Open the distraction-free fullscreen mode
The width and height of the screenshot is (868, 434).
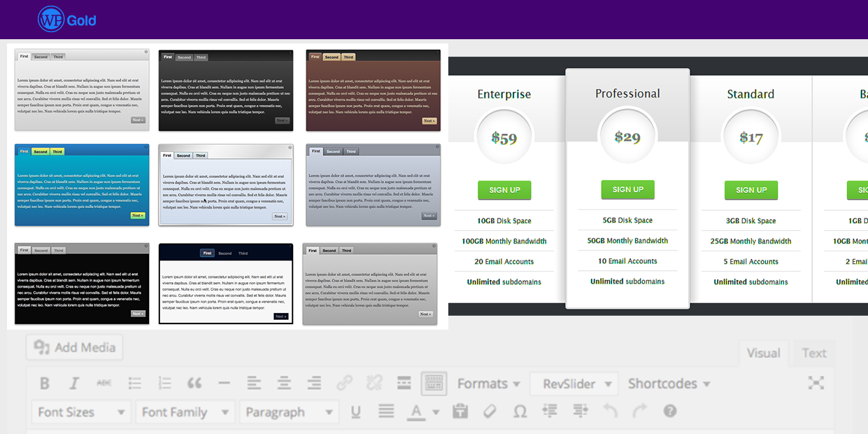(816, 383)
